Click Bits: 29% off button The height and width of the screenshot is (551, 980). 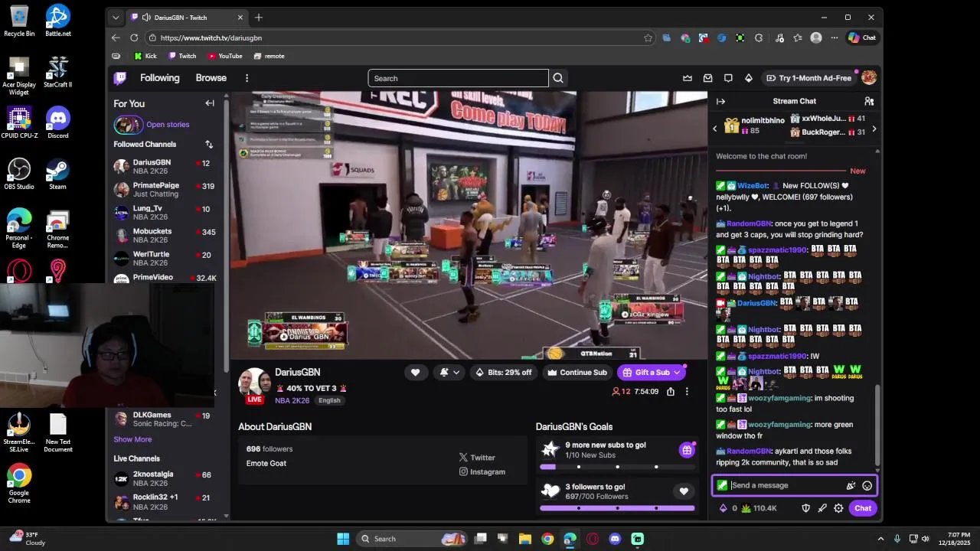pyautogui.click(x=504, y=373)
